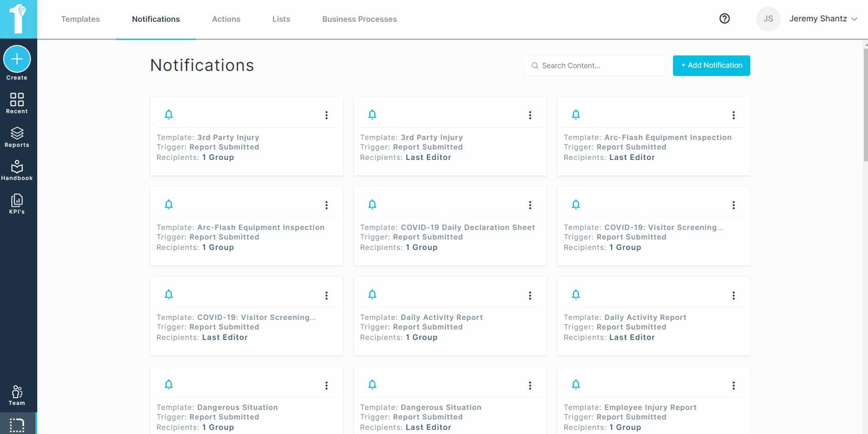
Task: Open options menu on COVID-19 Visitor Screening 1 Group card
Action: pyautogui.click(x=733, y=205)
